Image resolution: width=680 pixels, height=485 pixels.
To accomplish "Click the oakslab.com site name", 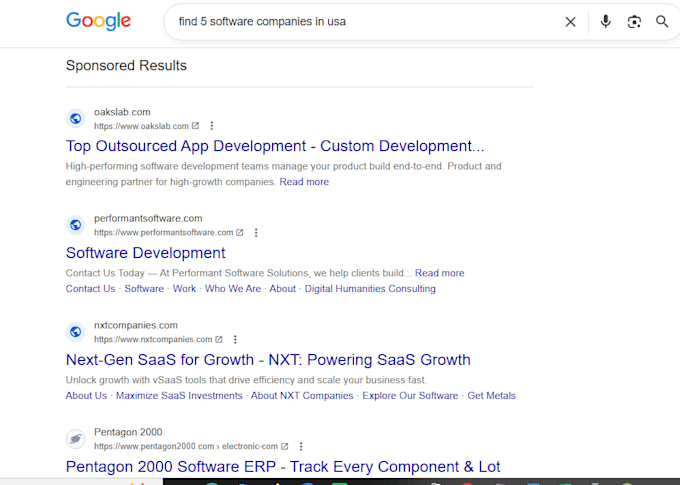I will pos(122,112).
